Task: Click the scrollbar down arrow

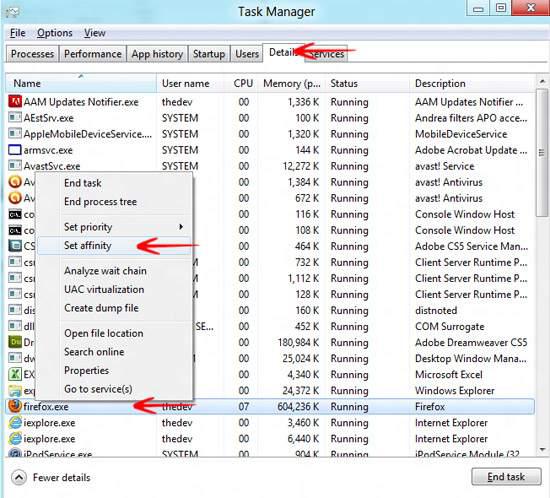Action: pyautogui.click(x=542, y=450)
